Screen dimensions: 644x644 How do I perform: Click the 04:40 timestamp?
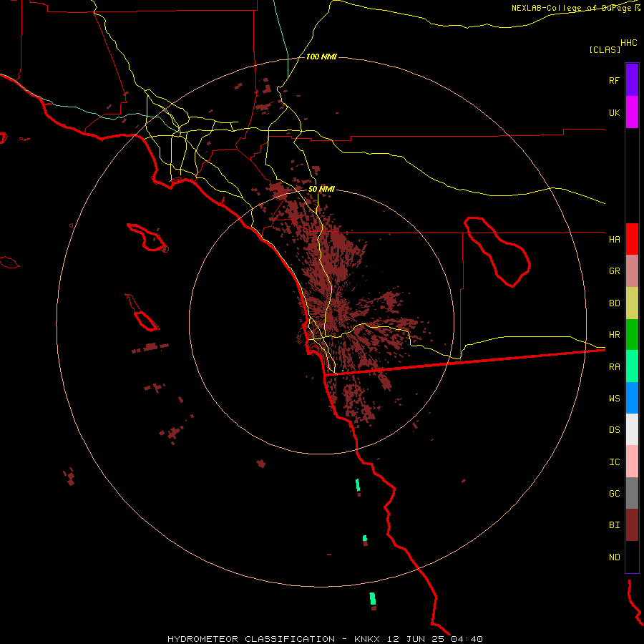coord(467,639)
